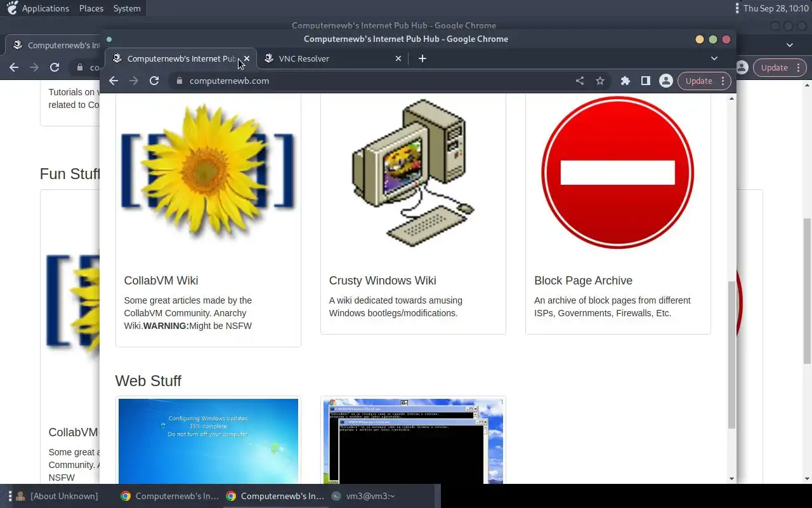Image resolution: width=812 pixels, height=508 pixels.
Task: Reload page in the background Chrome window
Action: coord(55,67)
